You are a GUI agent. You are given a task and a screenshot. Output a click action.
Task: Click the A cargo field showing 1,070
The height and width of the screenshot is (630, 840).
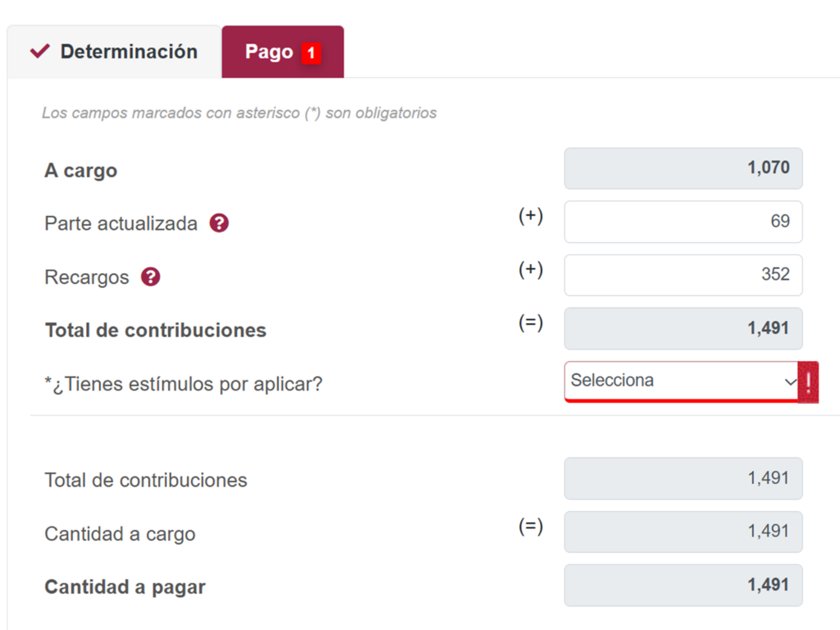682,168
